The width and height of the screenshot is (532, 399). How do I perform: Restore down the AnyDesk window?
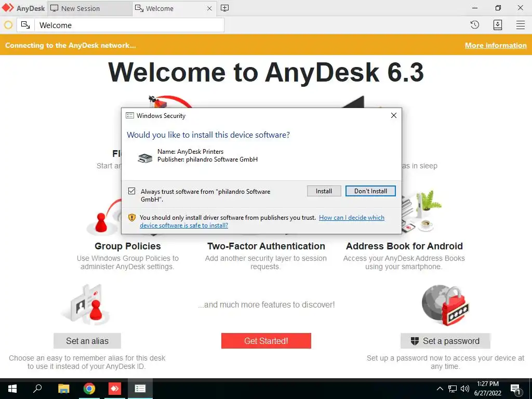pyautogui.click(x=498, y=8)
